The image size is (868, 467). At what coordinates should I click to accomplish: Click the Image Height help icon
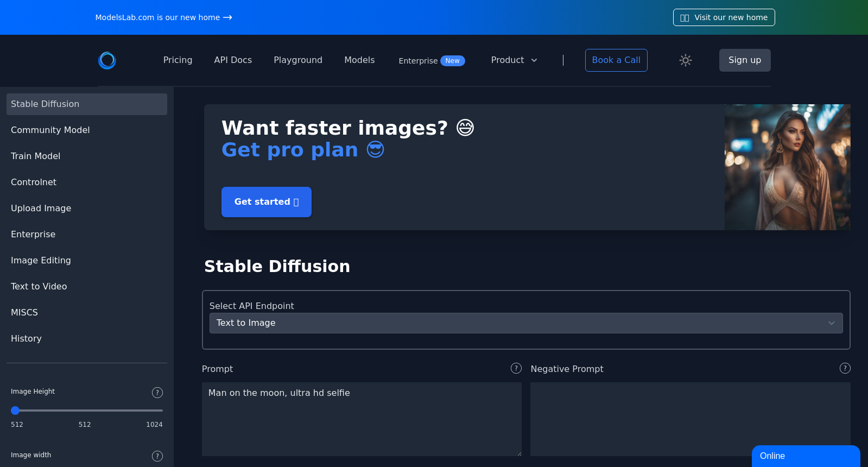pyautogui.click(x=157, y=393)
